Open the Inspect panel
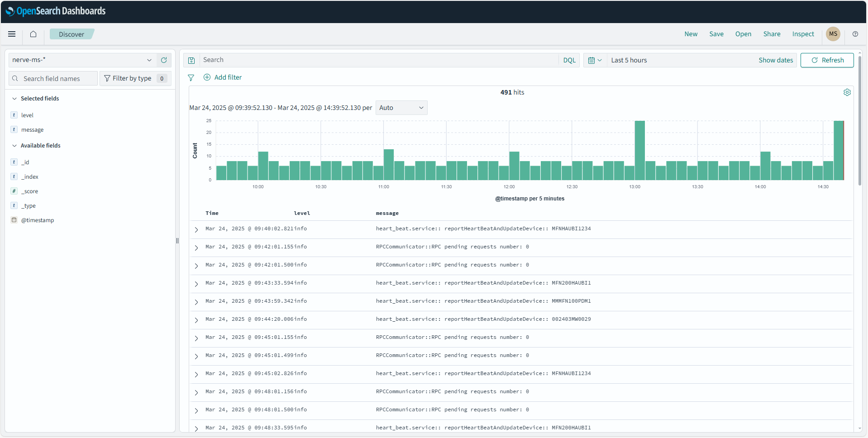 coord(803,34)
